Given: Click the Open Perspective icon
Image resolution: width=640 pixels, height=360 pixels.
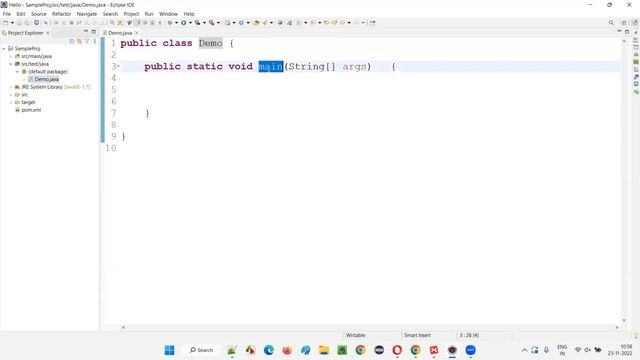Looking at the screenshot, I should tap(624, 23).
